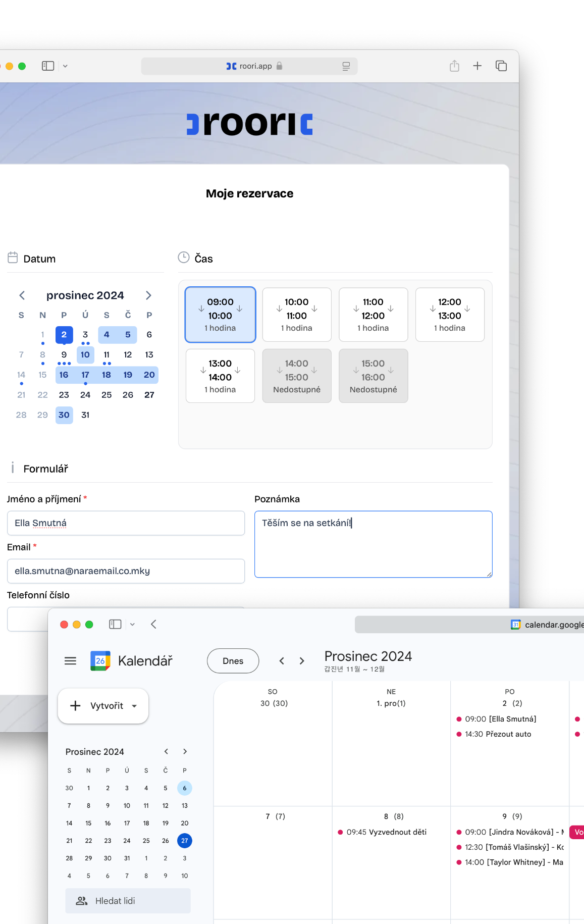Advance mini calendar to next month
The width and height of the screenshot is (584, 924).
(x=185, y=752)
